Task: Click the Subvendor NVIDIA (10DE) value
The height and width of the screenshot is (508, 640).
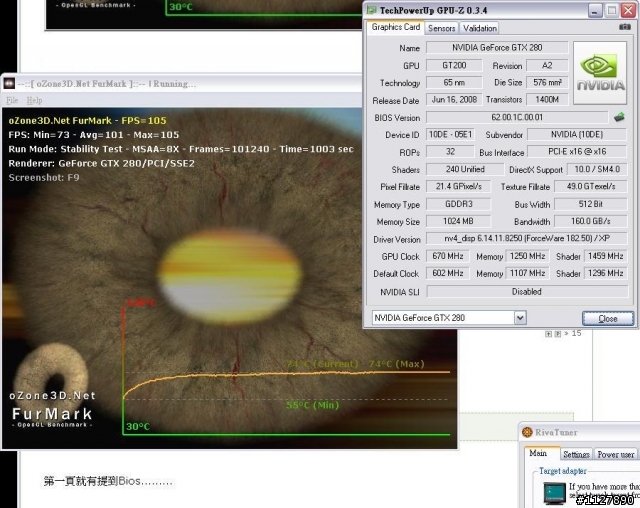Action: (577, 134)
